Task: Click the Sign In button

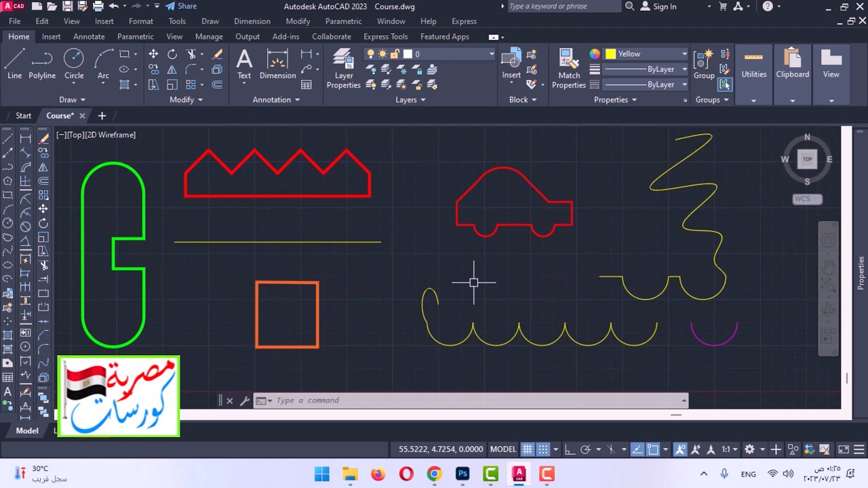Action: click(658, 6)
